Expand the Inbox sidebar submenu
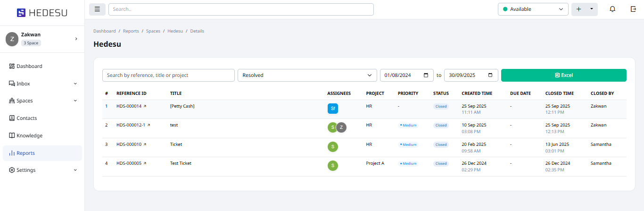 [x=75, y=84]
